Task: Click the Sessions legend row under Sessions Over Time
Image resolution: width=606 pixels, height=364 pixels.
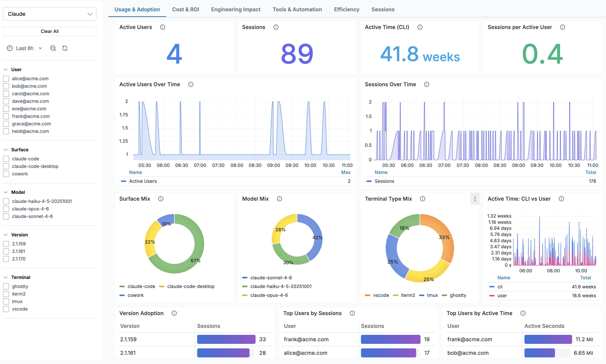Action: click(481, 181)
